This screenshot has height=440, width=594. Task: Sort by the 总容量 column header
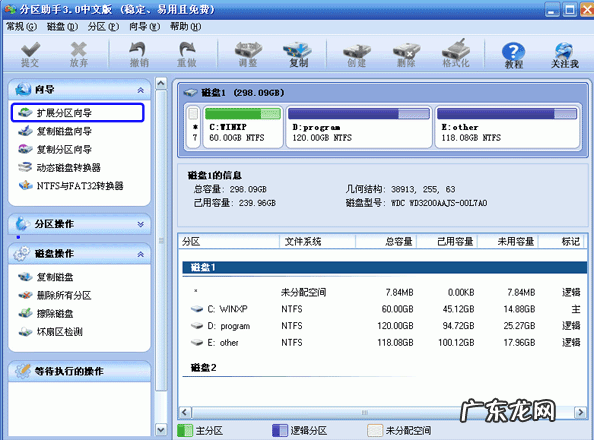[386, 241]
